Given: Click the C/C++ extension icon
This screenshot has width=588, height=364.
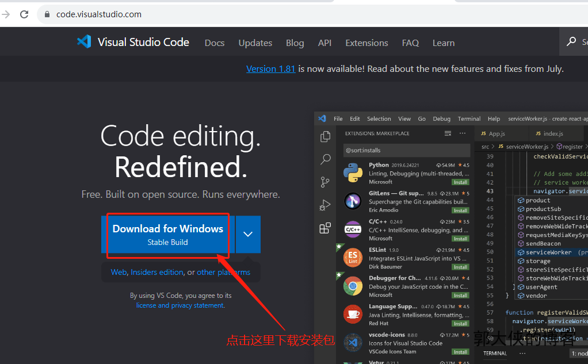Looking at the screenshot, I should pos(353,229).
